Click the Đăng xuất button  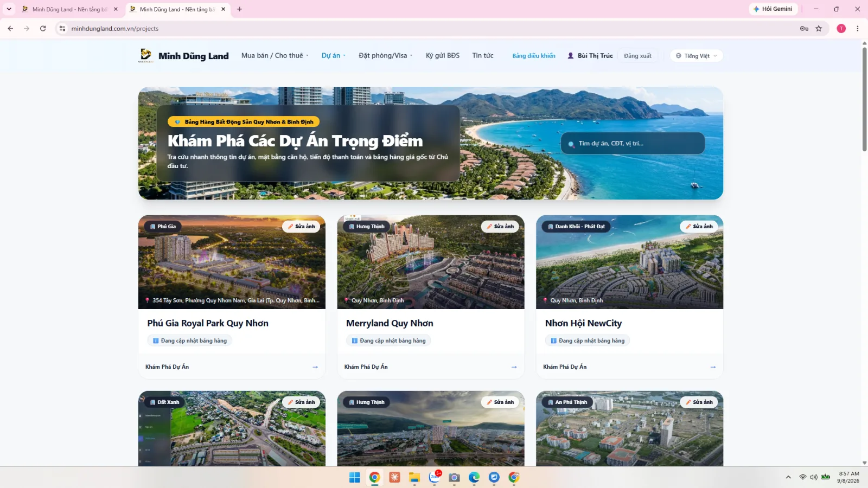coord(637,56)
